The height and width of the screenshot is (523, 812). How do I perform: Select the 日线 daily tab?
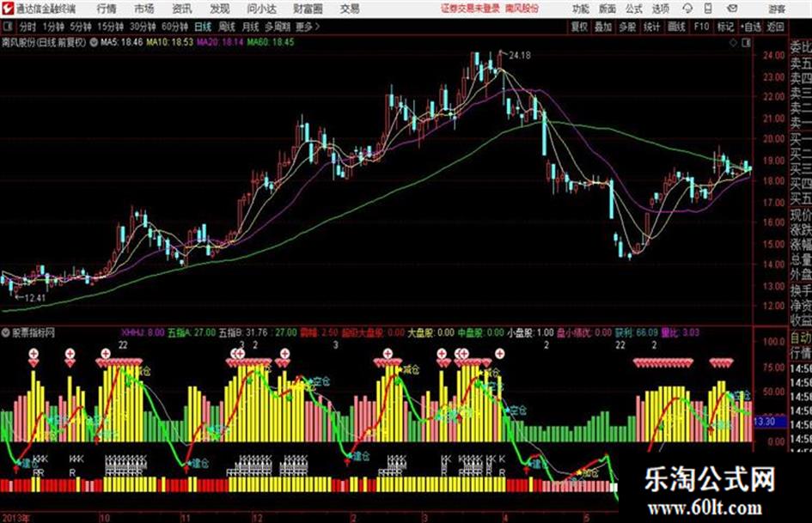tap(203, 27)
